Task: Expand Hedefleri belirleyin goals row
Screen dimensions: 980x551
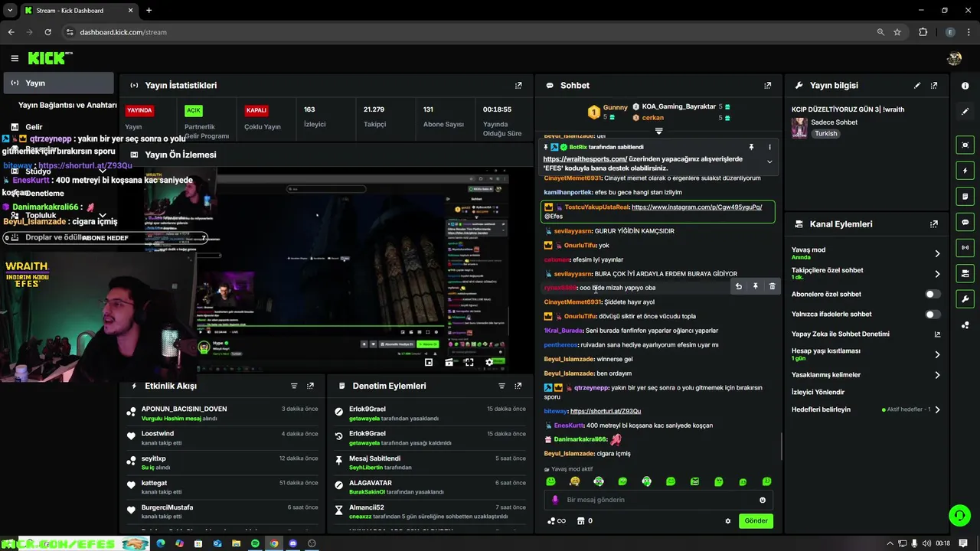Action: tap(937, 409)
